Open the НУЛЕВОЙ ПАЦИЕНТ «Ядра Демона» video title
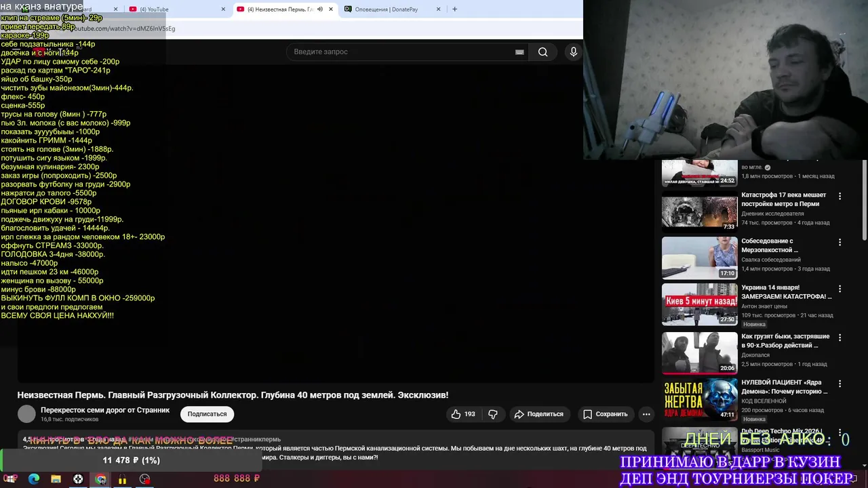This screenshot has height=488, width=868. tap(785, 387)
